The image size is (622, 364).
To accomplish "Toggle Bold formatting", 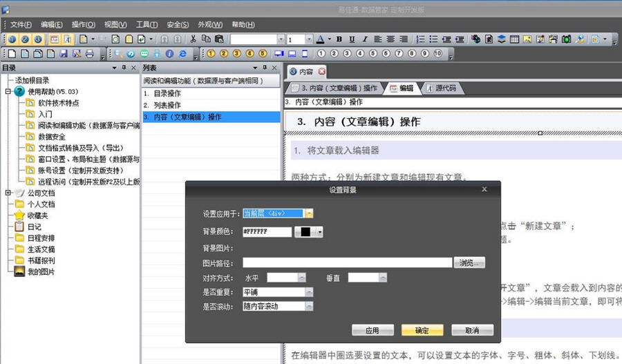I will (339, 39).
